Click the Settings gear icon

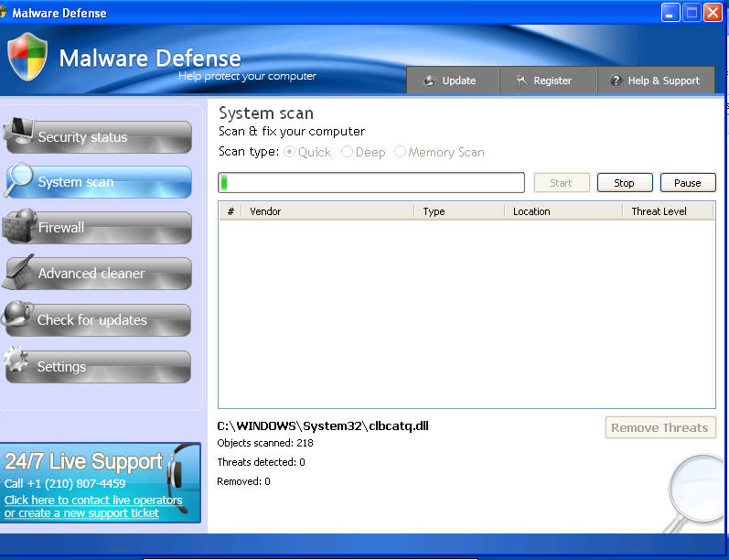16,359
